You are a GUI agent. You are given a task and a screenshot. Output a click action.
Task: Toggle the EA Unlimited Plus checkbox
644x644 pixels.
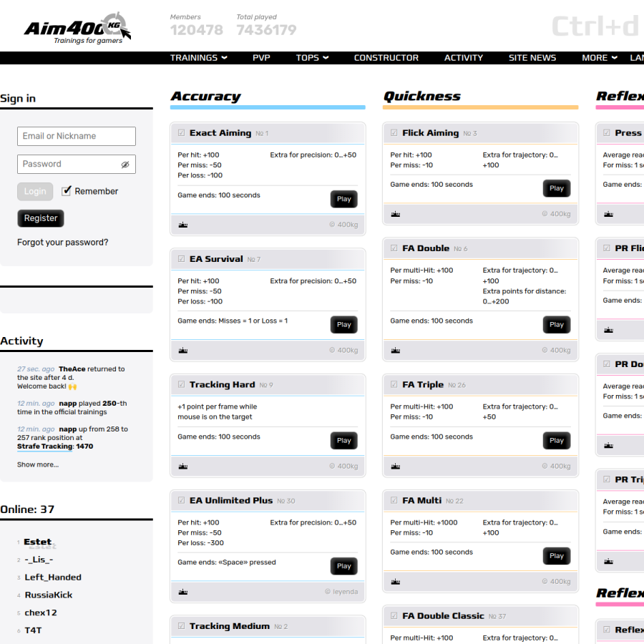tap(181, 500)
